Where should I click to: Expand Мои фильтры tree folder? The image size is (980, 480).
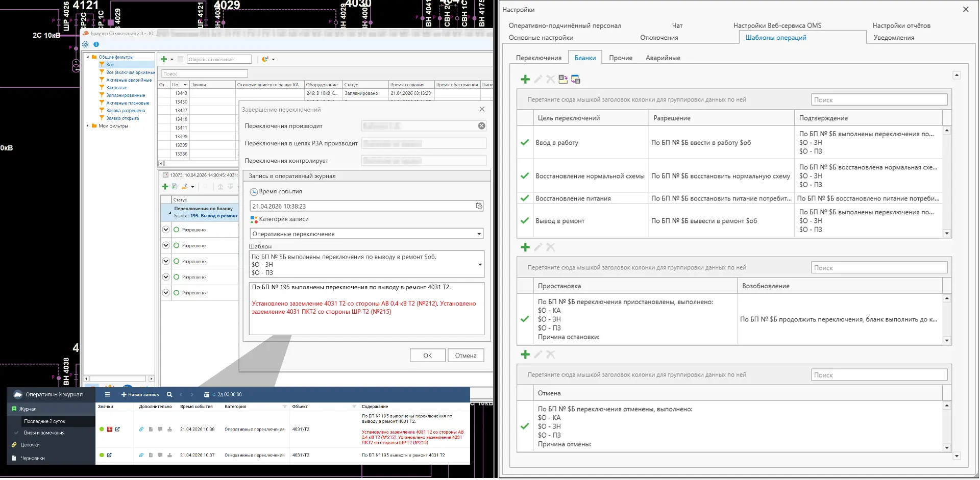pos(88,125)
